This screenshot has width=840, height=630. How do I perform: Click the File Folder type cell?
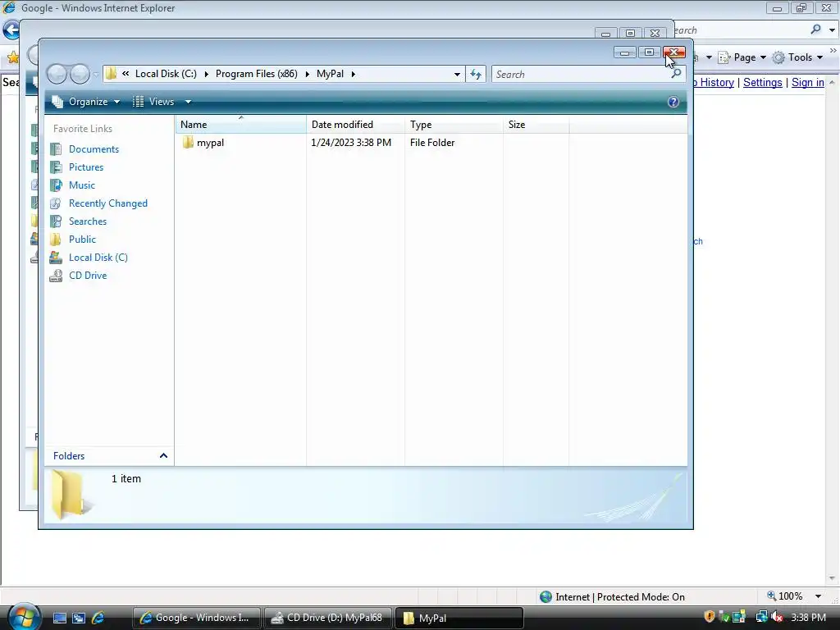tap(432, 143)
